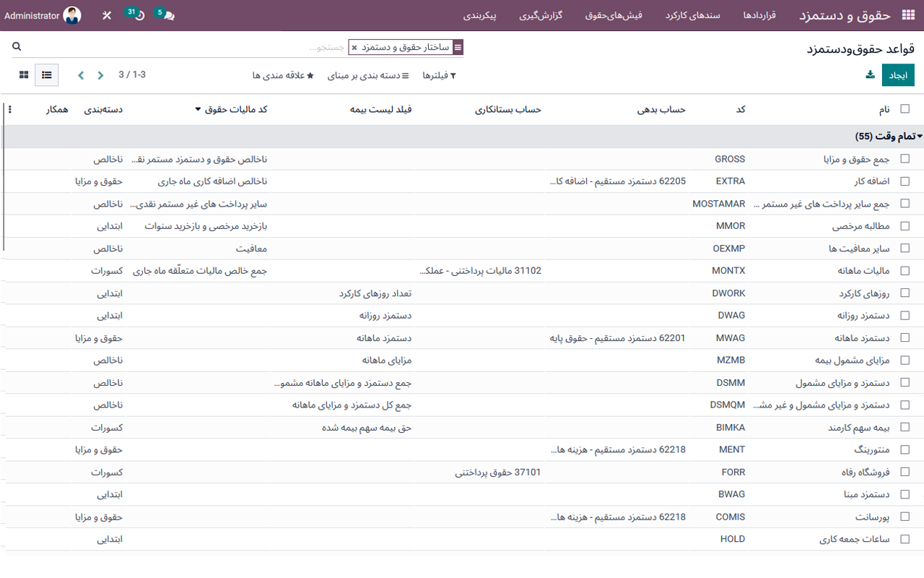Select all rows with the header checkbox
The image size is (924, 578).
[x=905, y=109]
